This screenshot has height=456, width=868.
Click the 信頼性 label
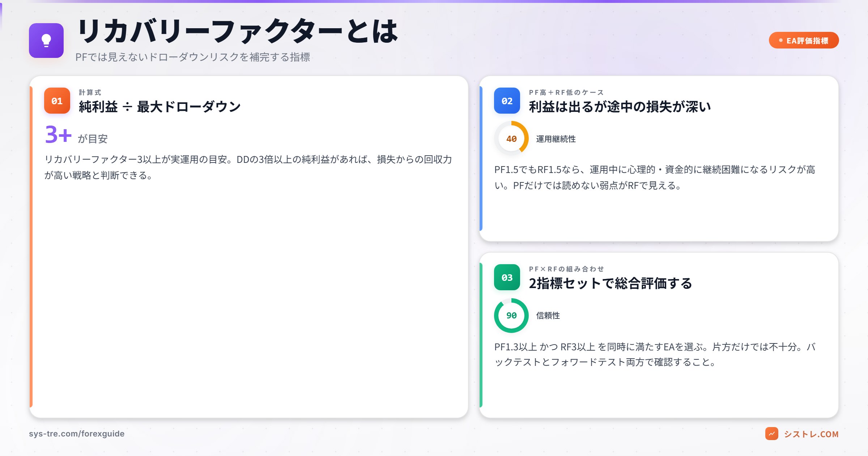[548, 316]
